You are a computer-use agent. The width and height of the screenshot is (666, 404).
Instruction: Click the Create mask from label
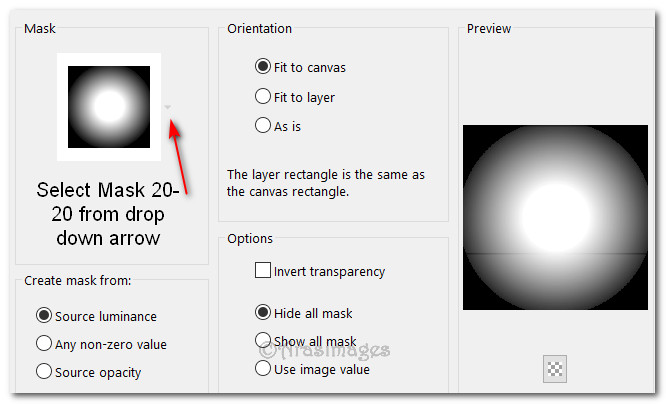pyautogui.click(x=78, y=281)
